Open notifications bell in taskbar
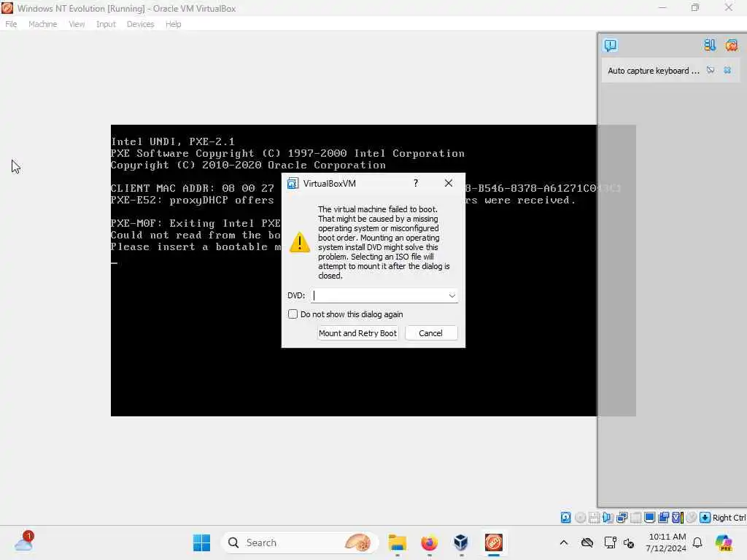The width and height of the screenshot is (747, 560). [697, 542]
